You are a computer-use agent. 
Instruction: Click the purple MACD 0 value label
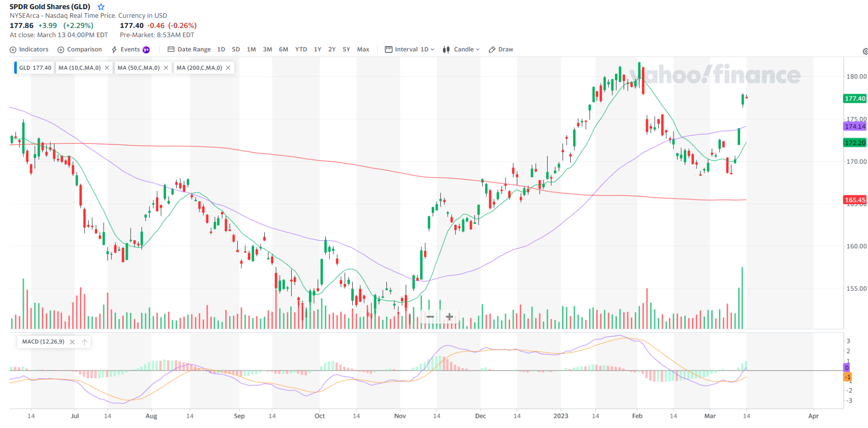(847, 367)
